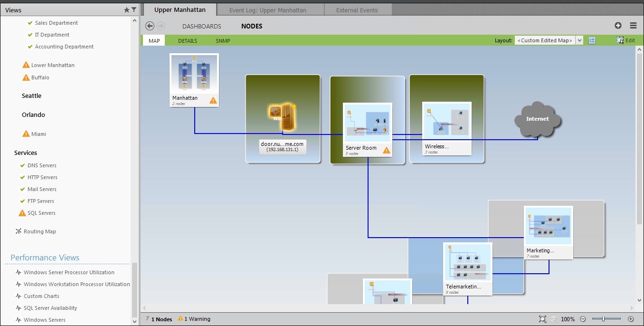The image size is (644, 326).
Task: Click the Internet cloud icon
Action: click(537, 119)
